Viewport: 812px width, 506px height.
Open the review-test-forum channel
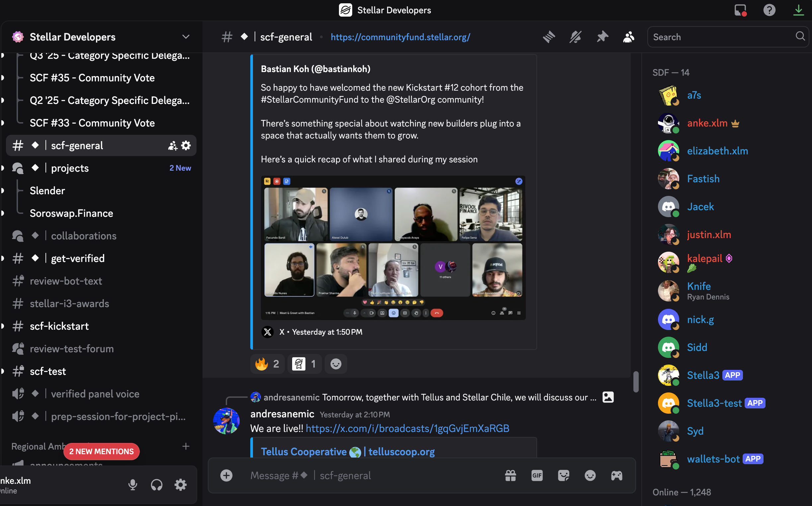click(101, 349)
